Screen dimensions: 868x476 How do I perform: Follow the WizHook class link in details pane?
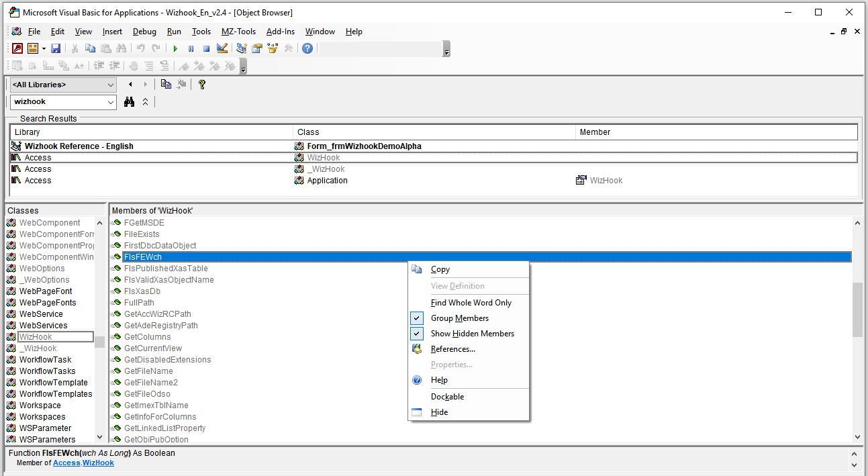(98, 463)
